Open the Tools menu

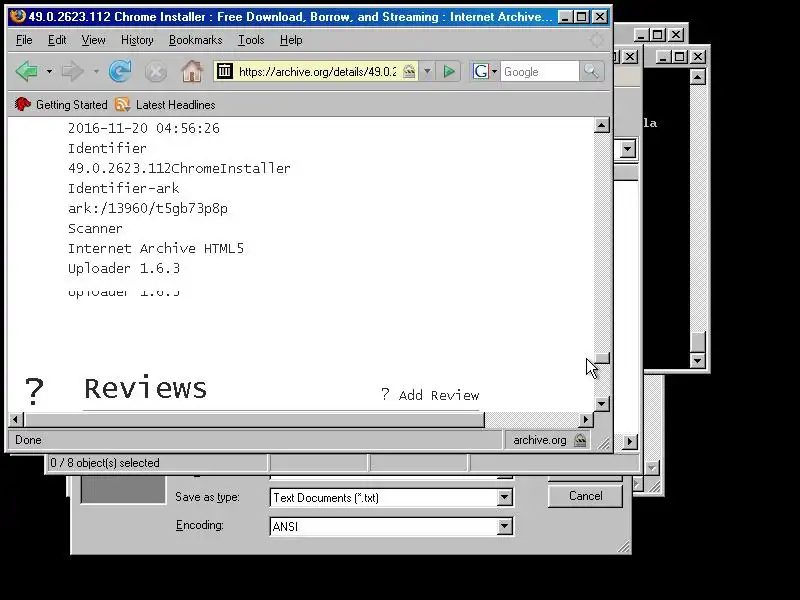(x=251, y=40)
